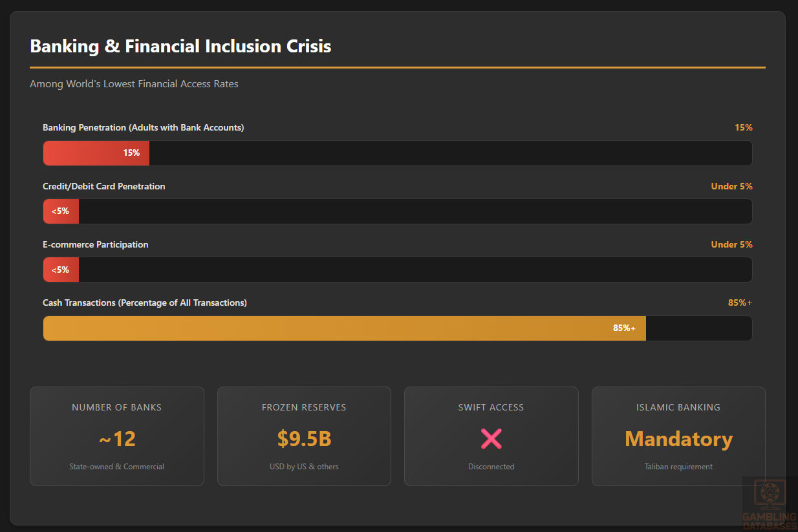Click the 'Under 5%' value beside E-commerce Participation
This screenshot has width=798, height=532.
[731, 244]
